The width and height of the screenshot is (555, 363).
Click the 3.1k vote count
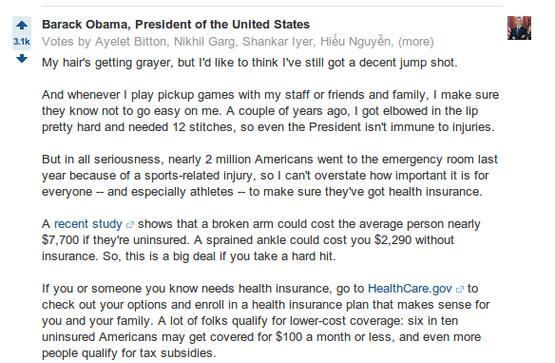tap(22, 42)
